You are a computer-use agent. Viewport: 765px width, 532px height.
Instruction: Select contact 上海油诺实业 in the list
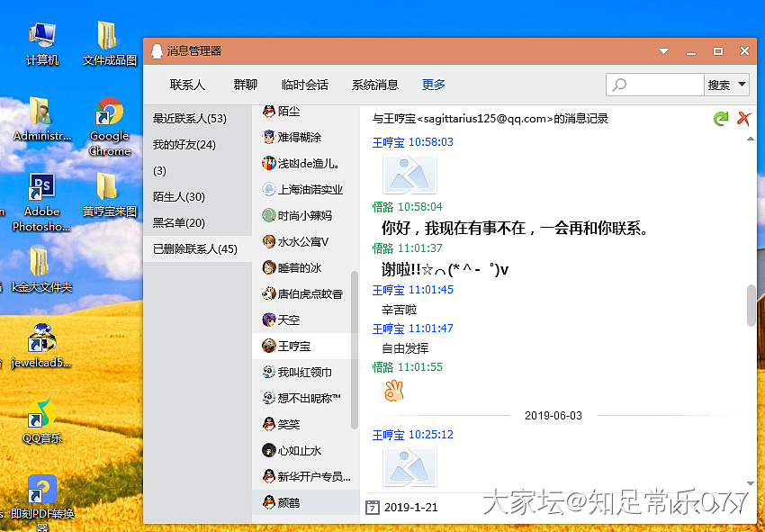tap(310, 190)
